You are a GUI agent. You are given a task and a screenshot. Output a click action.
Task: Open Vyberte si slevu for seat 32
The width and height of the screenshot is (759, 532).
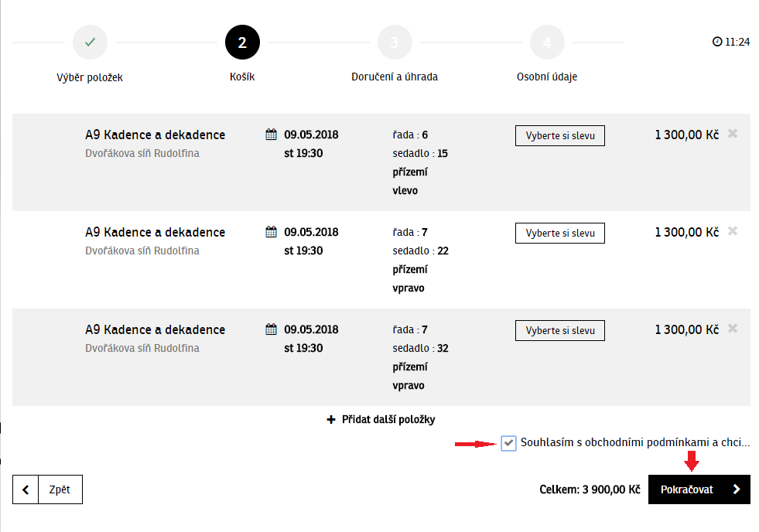point(560,330)
